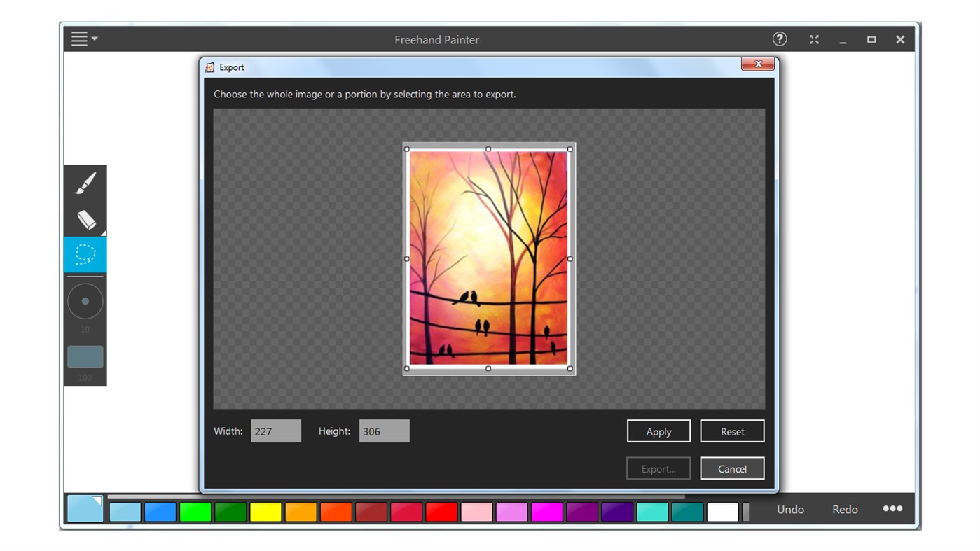Cancel the Export dialog
This screenshot has height=551, width=980.
pos(732,468)
